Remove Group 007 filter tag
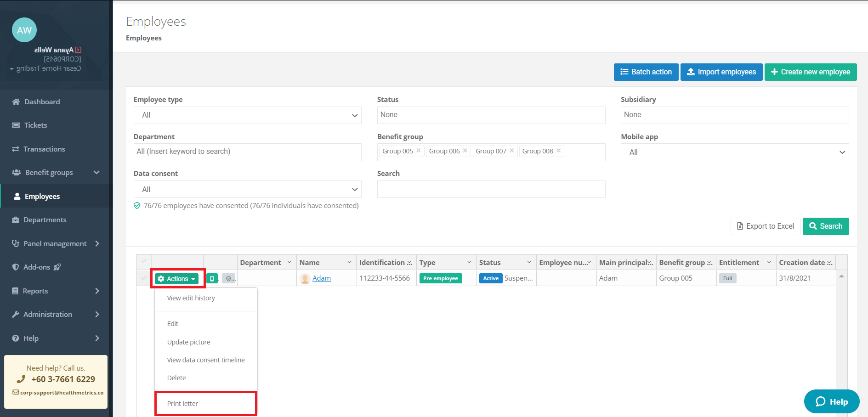 coord(512,151)
